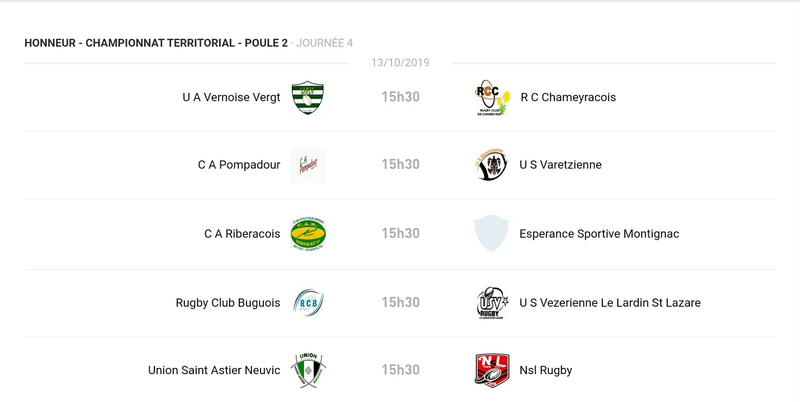Viewport: 800px width, 402px height.
Task: Click the Nsl Rugby red logo
Action: click(491, 370)
